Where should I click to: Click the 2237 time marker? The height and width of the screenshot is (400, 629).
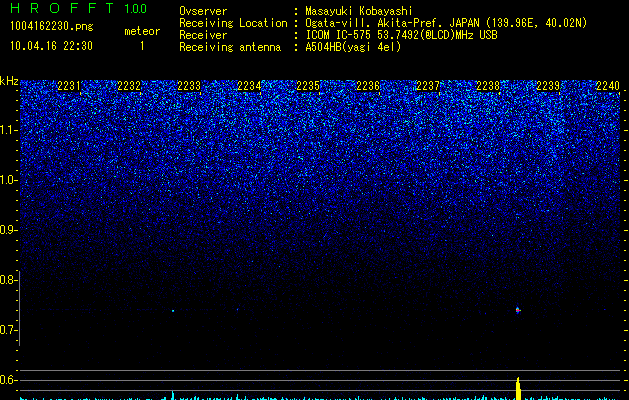click(x=428, y=86)
